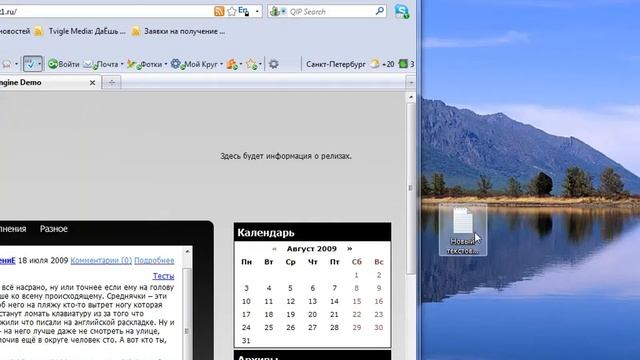Open the Tvigle Media bookmark
Viewport: 640px width, 360px height.
[x=80, y=31]
